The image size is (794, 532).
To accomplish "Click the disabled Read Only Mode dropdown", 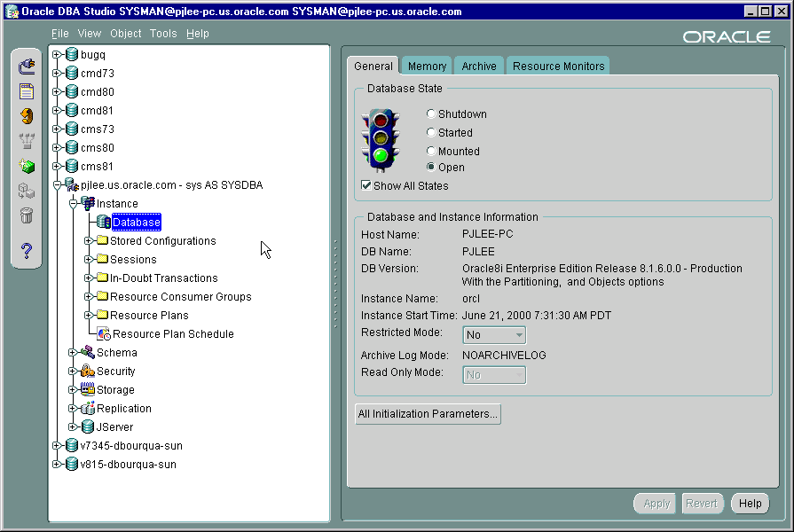I will (x=494, y=375).
